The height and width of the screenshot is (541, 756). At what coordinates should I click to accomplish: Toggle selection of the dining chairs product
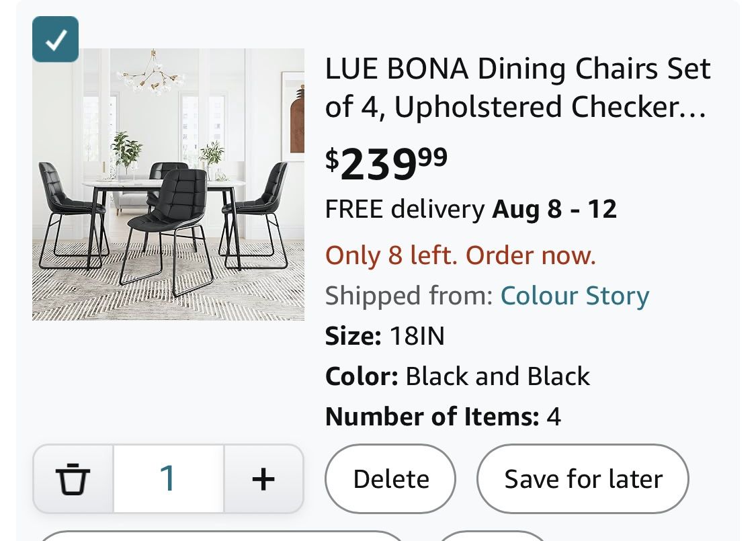(55, 38)
